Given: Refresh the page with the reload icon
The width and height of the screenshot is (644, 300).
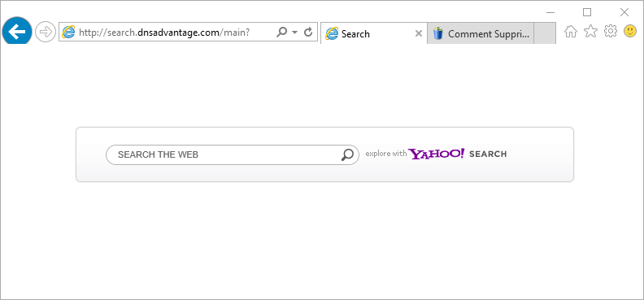Looking at the screenshot, I should tap(308, 32).
